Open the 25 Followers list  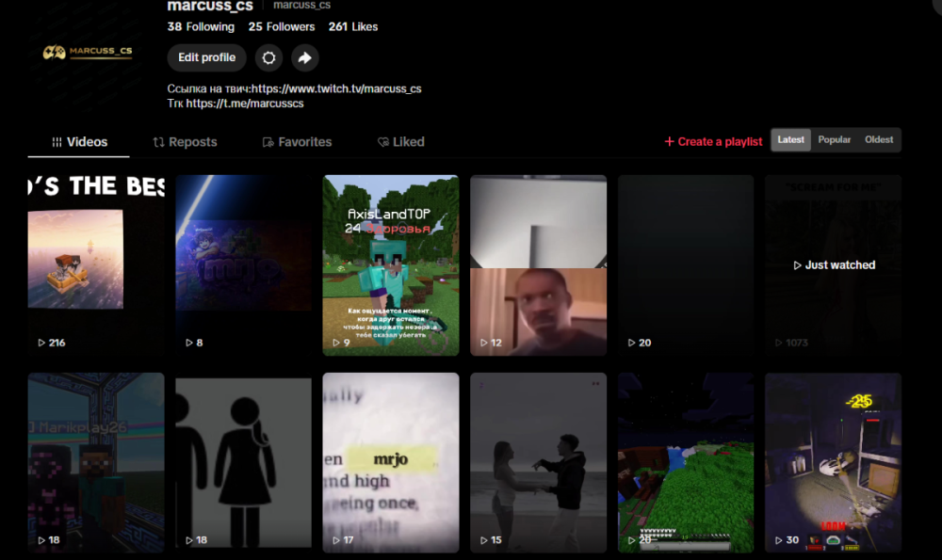[x=281, y=27]
